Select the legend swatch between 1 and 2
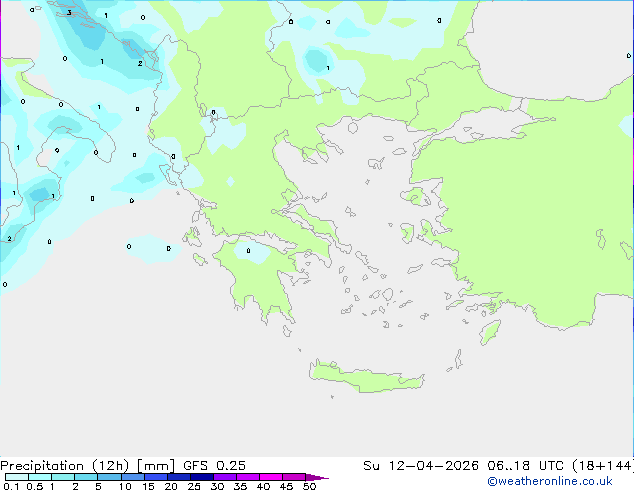Image resolution: width=634 pixels, height=490 pixels. (x=63, y=477)
